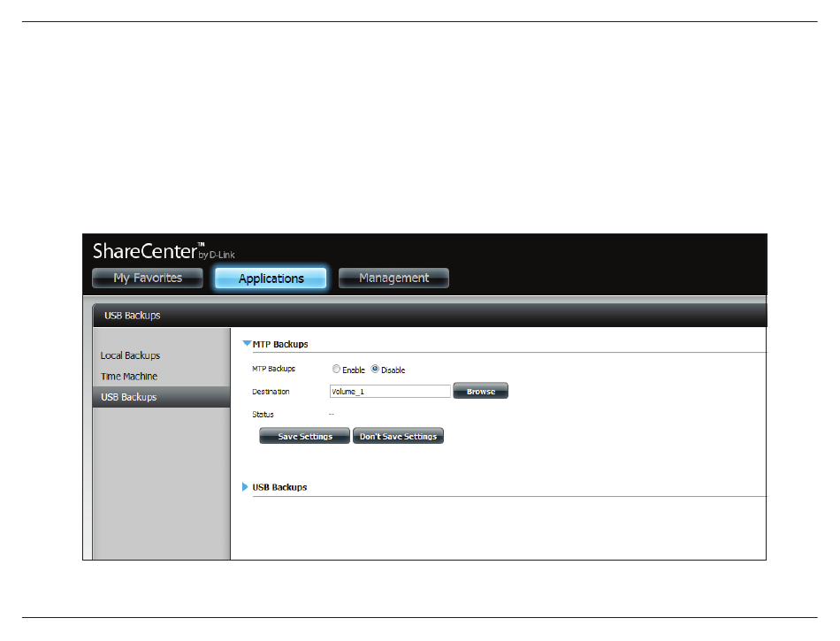Choose the Disable radio button
Image resolution: width=840 pixels, height=641 pixels.
(x=375, y=369)
